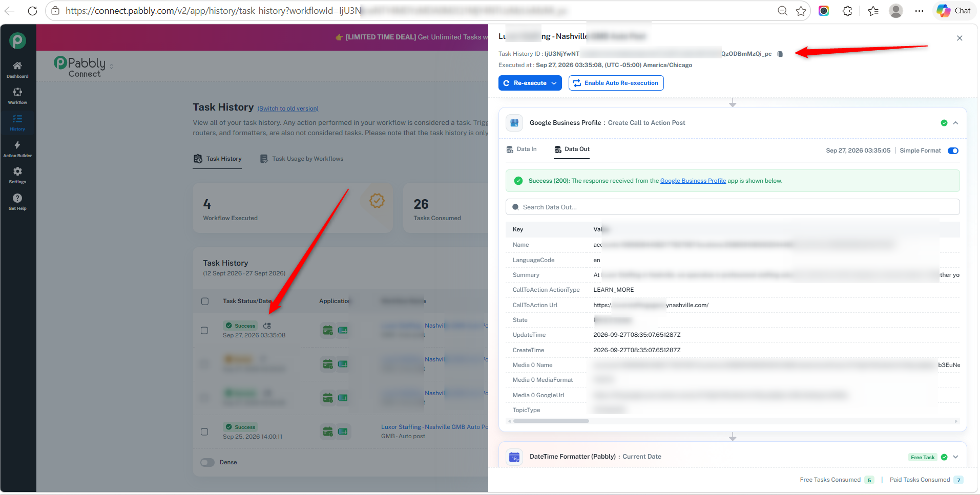Click the green Pabbly logo in the sidebar

click(17, 40)
